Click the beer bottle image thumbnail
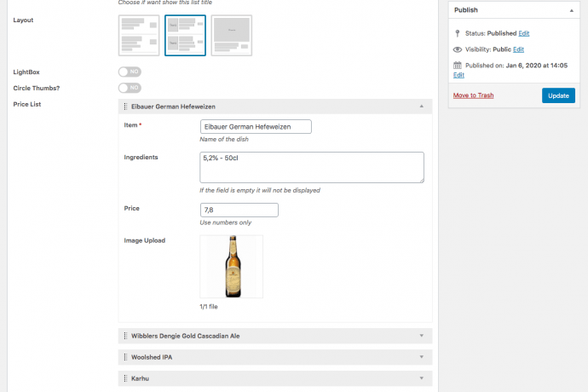588x392 pixels. (231, 267)
